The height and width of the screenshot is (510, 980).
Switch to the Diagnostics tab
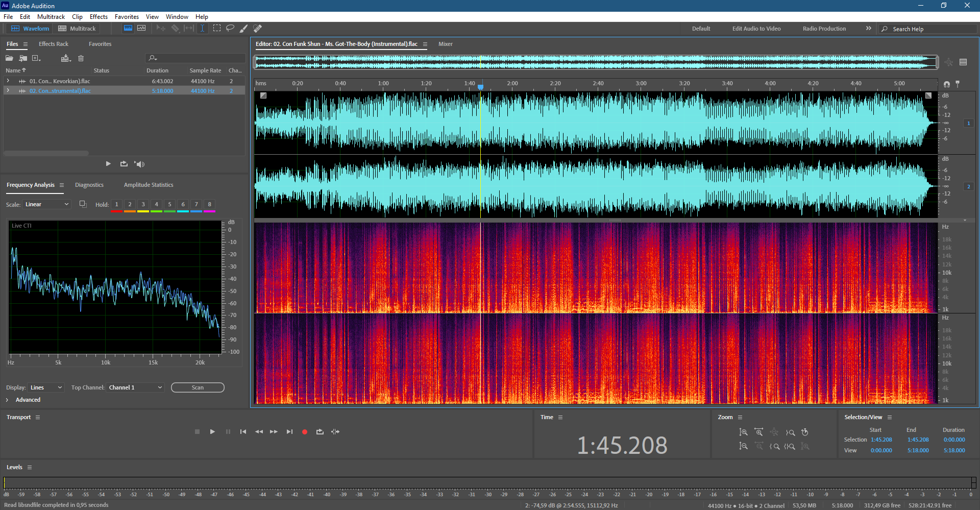tap(89, 185)
